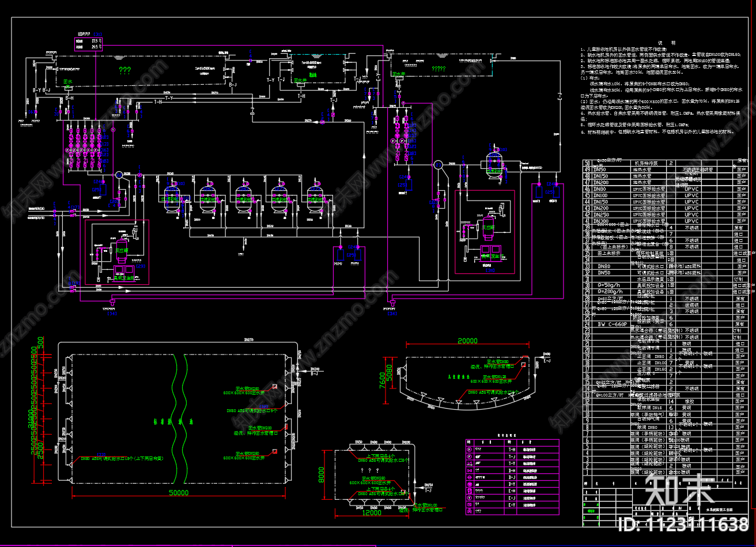
Task: Click DN300 in material table row 41
Action: point(601,221)
